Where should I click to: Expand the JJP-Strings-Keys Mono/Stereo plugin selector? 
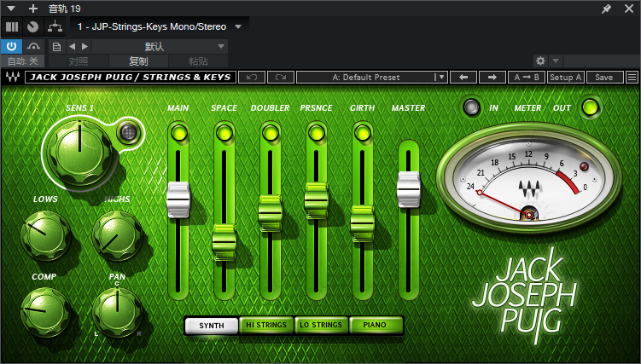click(238, 26)
